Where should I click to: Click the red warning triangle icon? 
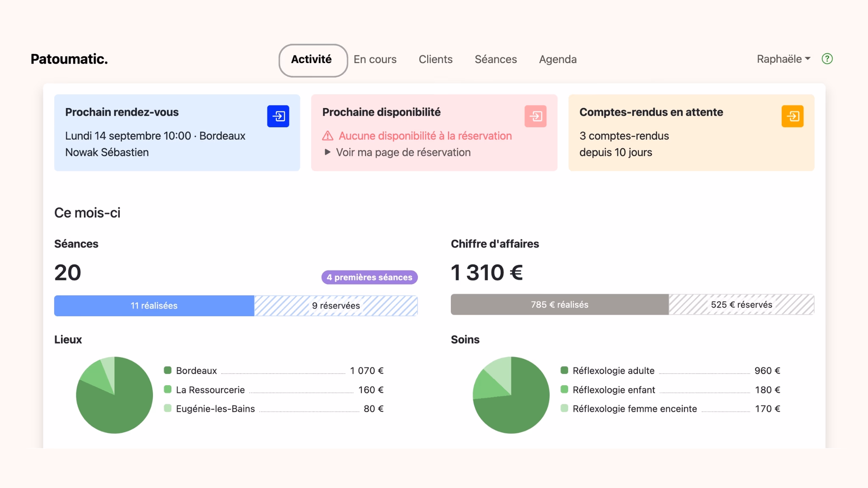pyautogui.click(x=328, y=136)
